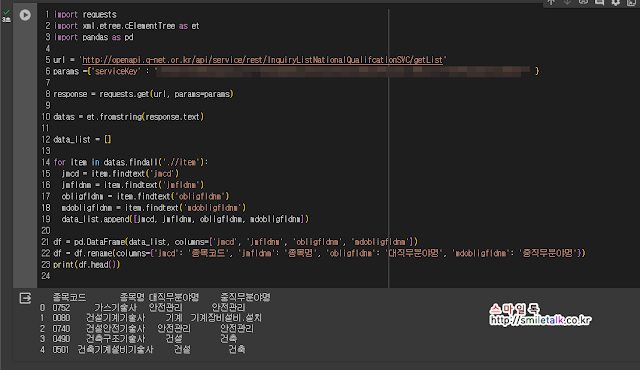Open the cell output actions icon
Screen dimensions: 640x370
coord(25,299)
